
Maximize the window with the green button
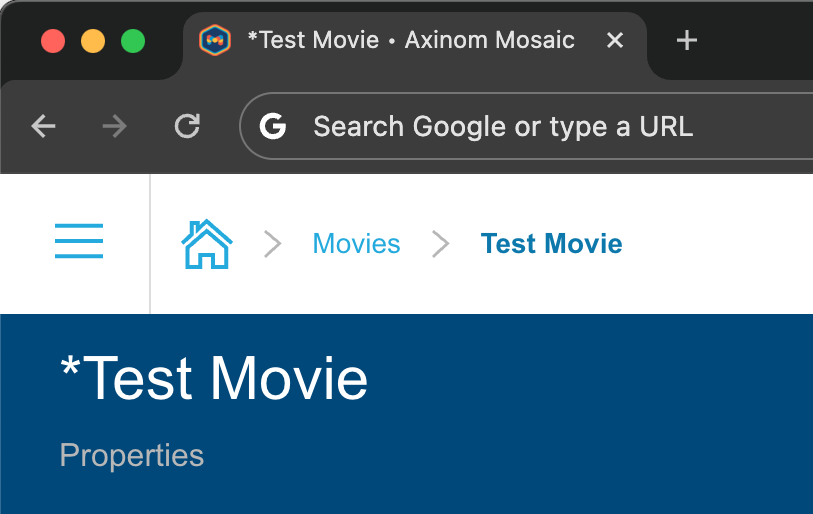(133, 41)
